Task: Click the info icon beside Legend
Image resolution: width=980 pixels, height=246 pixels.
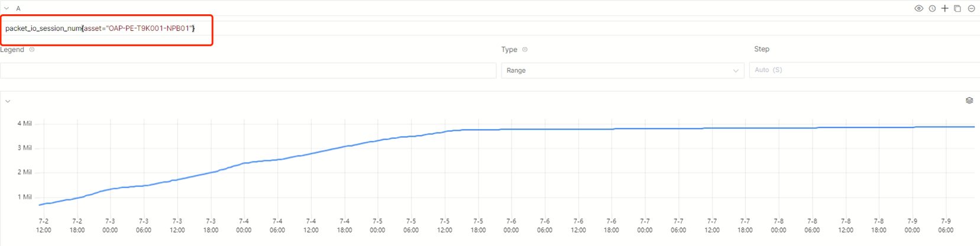Action: [x=32, y=50]
